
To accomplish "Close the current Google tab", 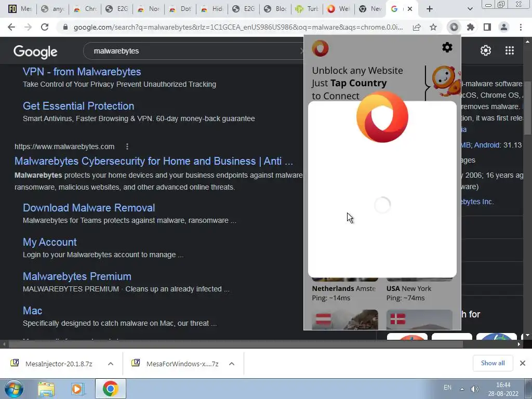I will coord(410,9).
